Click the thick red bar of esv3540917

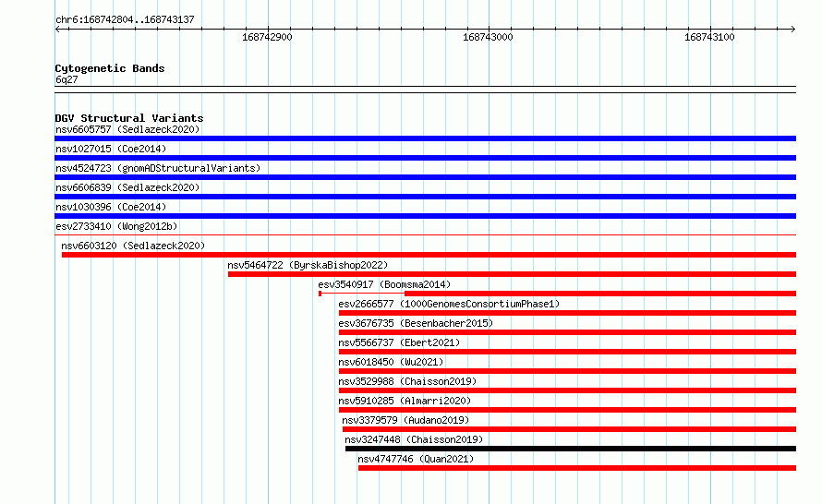pos(600,294)
